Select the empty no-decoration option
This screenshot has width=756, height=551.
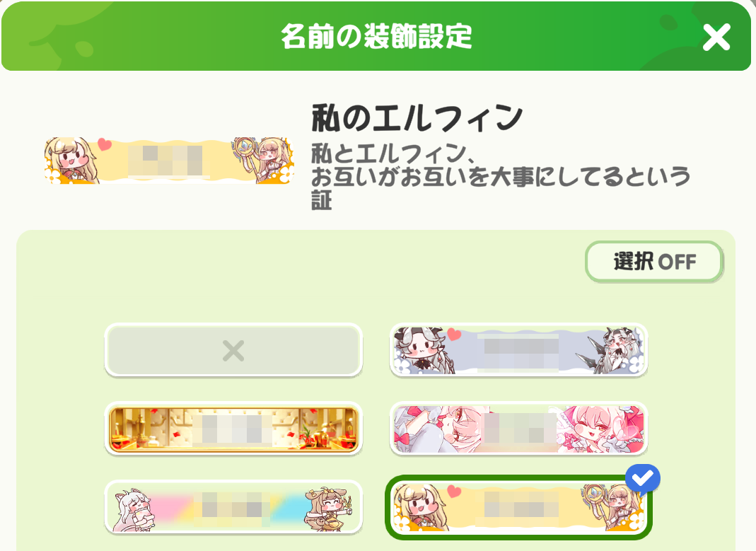(233, 350)
